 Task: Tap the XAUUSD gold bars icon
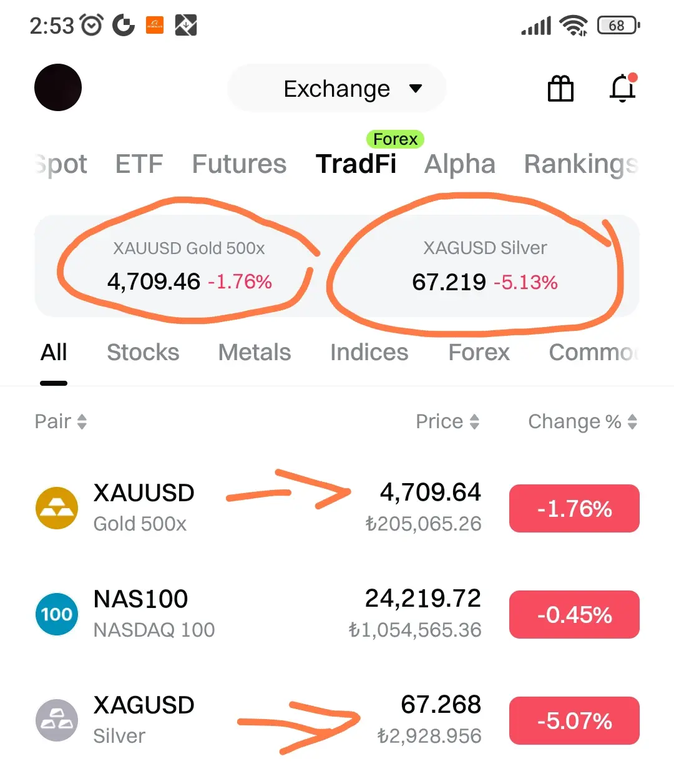(57, 508)
